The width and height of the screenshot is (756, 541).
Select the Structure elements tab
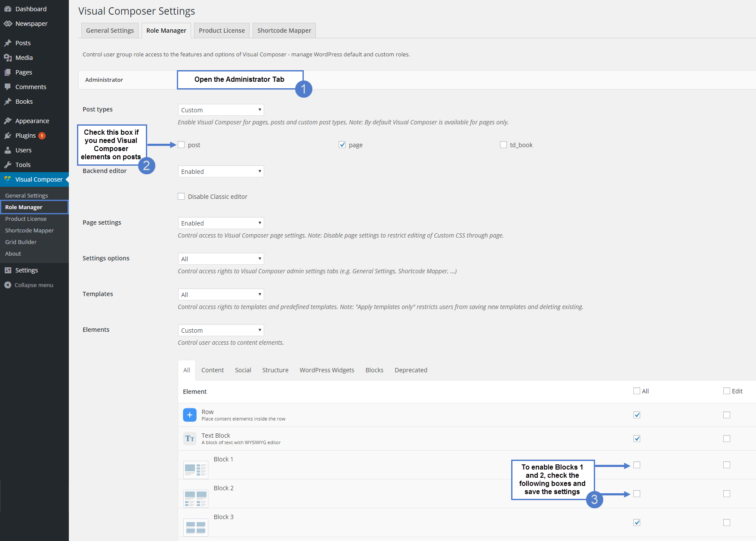[x=275, y=370]
